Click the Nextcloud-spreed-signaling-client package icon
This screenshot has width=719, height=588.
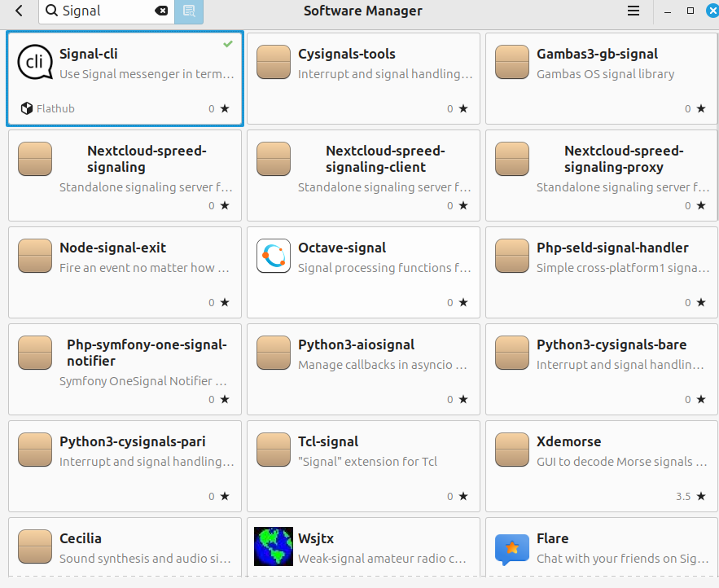[274, 159]
